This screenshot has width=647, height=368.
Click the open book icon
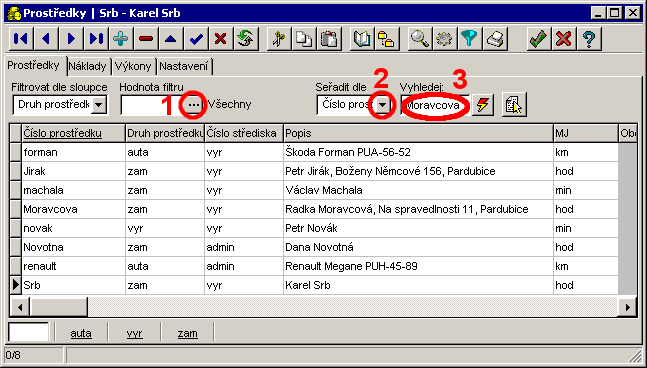[x=361, y=39]
